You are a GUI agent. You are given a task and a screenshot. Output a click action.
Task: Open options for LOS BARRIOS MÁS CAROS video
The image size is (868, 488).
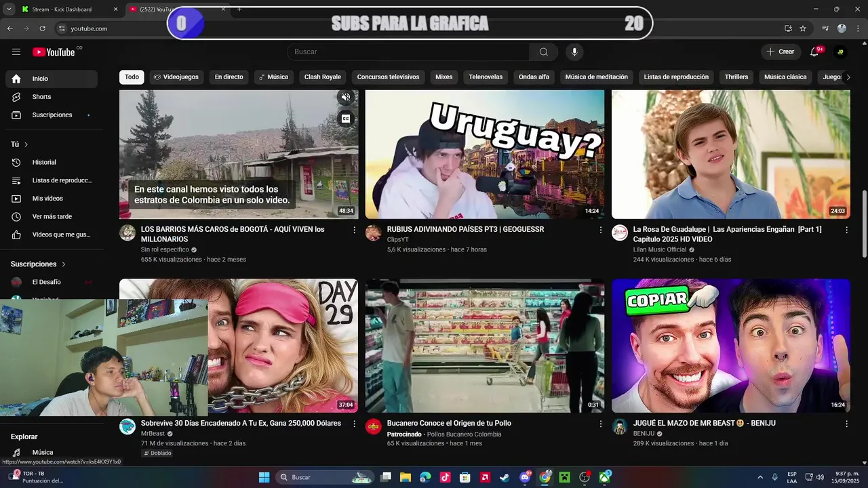click(x=354, y=230)
